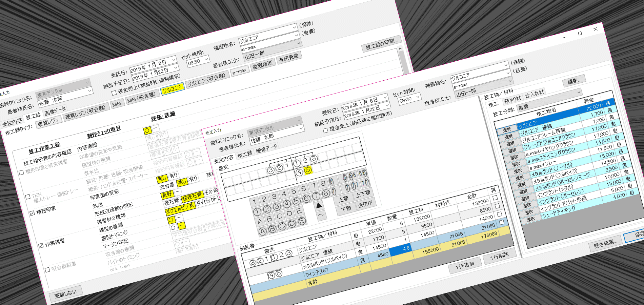Open the 患者様氏名 dropdown in back window
This screenshot has width=644, height=305.
coord(89,90)
